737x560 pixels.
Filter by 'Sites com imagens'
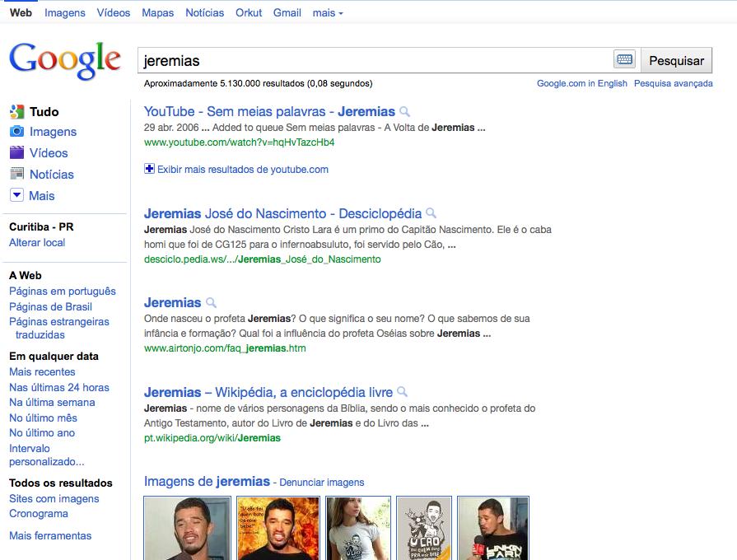click(x=54, y=499)
